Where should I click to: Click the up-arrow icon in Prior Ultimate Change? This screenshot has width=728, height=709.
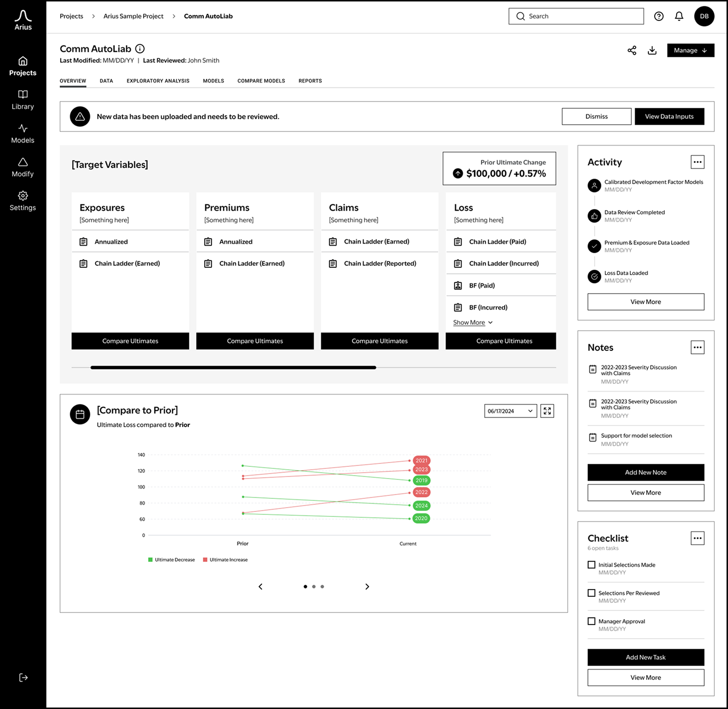458,173
